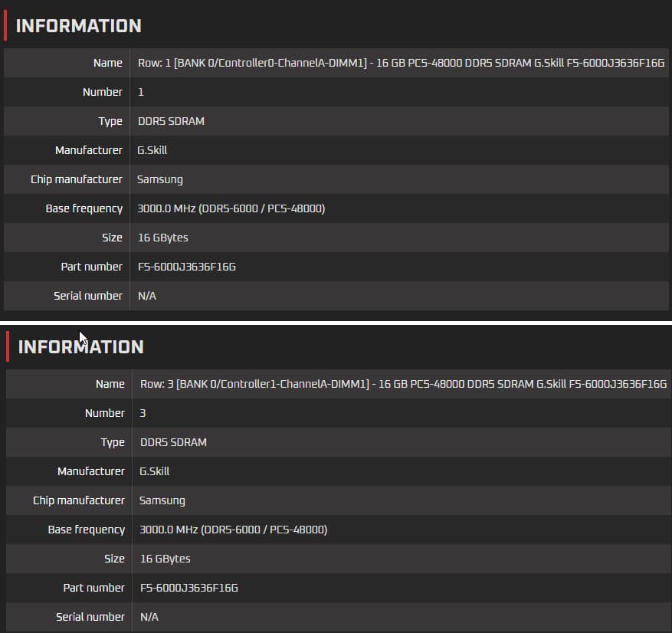Select 16 GBytes size in second panel
672x633 pixels.
(x=165, y=559)
